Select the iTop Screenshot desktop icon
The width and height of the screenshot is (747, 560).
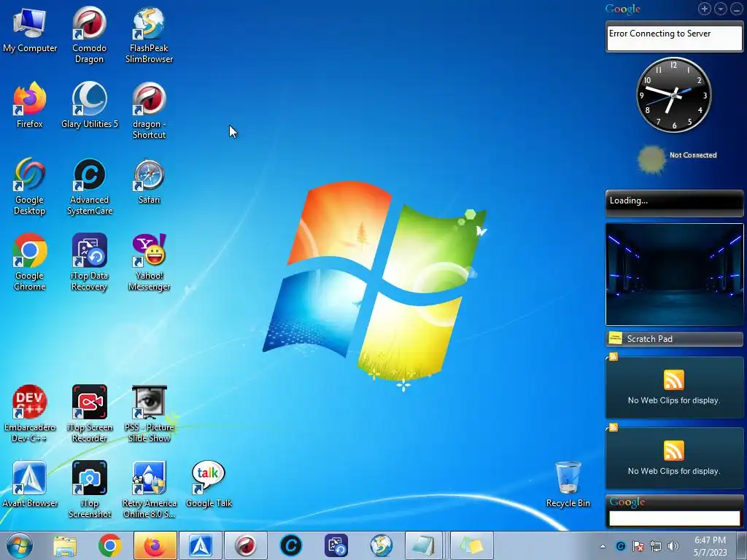[x=89, y=489]
